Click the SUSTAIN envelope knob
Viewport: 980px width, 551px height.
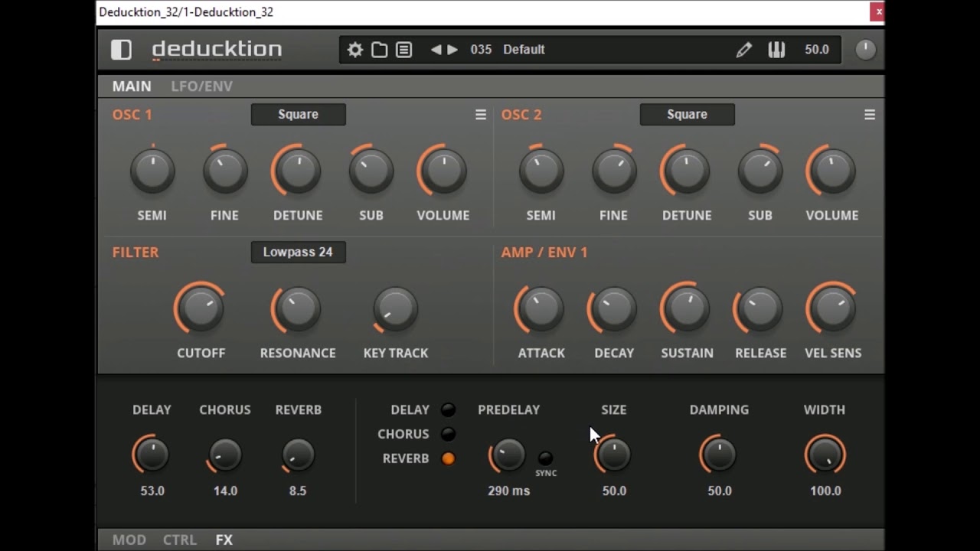coord(686,308)
